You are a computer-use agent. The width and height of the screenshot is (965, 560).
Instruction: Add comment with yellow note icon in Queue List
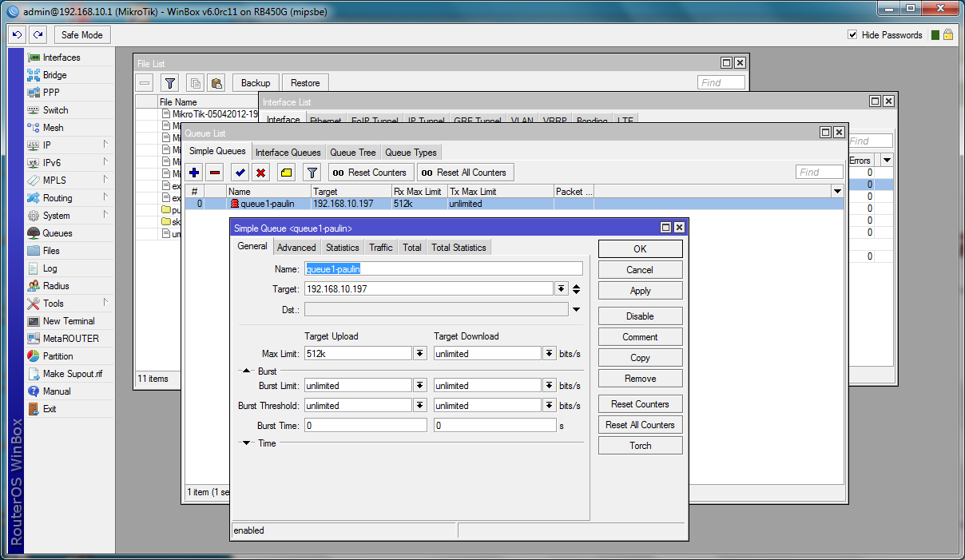point(286,172)
